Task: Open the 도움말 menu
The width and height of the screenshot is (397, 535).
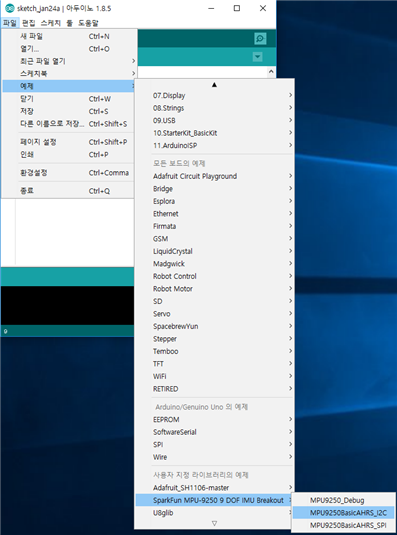Action: click(x=88, y=23)
